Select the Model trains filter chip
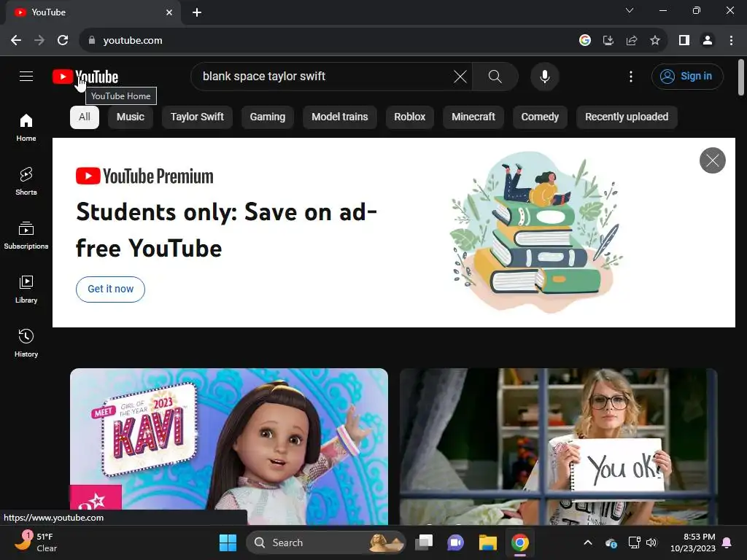This screenshot has width=747, height=560. tap(340, 117)
